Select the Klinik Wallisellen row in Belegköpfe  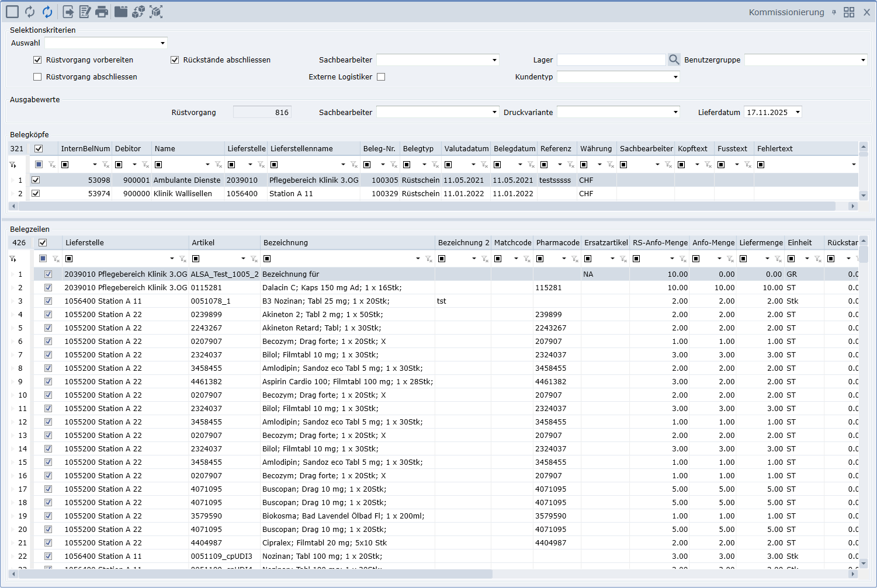pyautogui.click(x=182, y=193)
